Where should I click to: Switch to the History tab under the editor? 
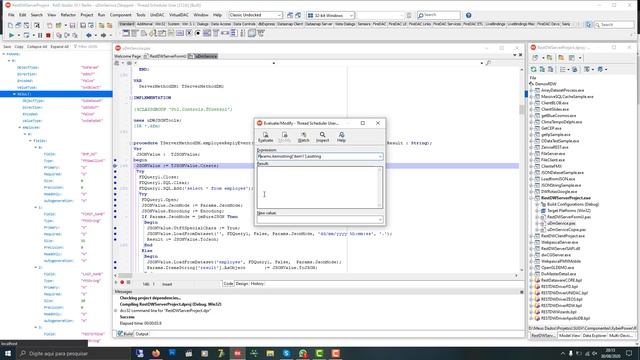pos(257,283)
